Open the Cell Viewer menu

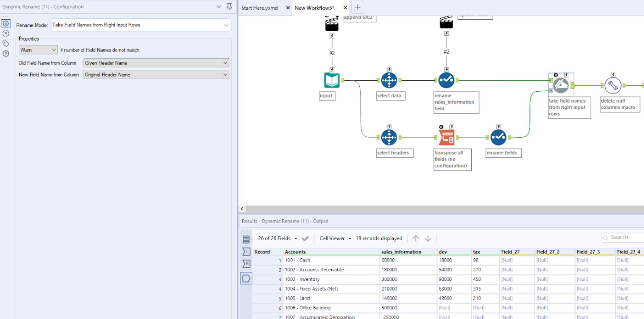tap(331, 238)
